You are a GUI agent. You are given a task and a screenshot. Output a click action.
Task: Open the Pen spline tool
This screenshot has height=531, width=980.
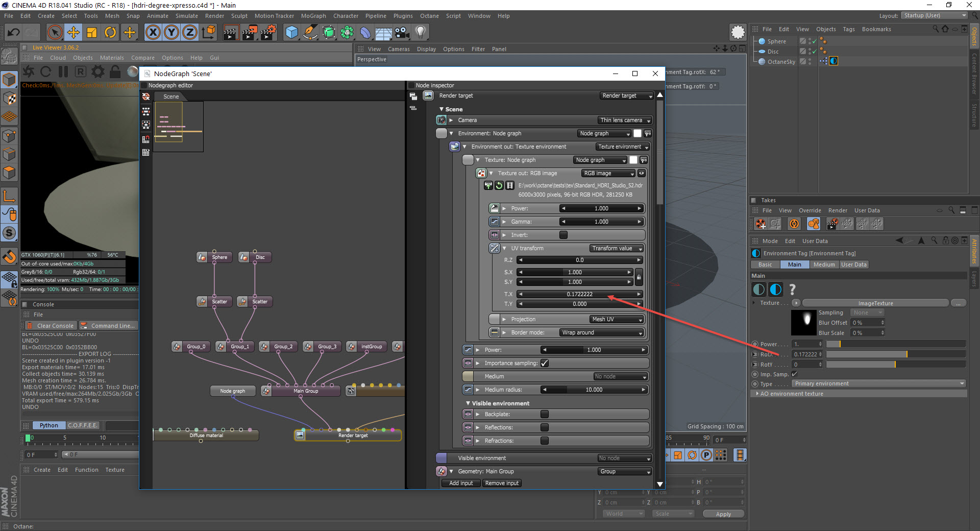click(x=310, y=33)
